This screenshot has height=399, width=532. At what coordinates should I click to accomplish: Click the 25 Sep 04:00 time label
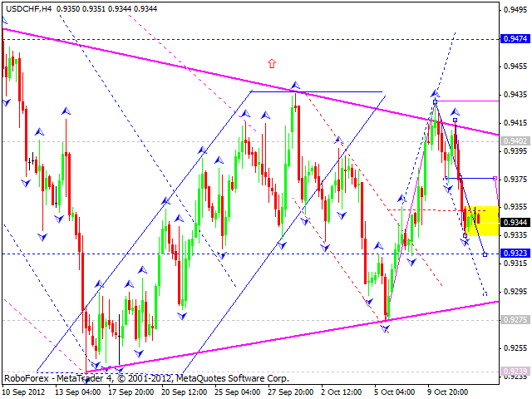(238, 392)
